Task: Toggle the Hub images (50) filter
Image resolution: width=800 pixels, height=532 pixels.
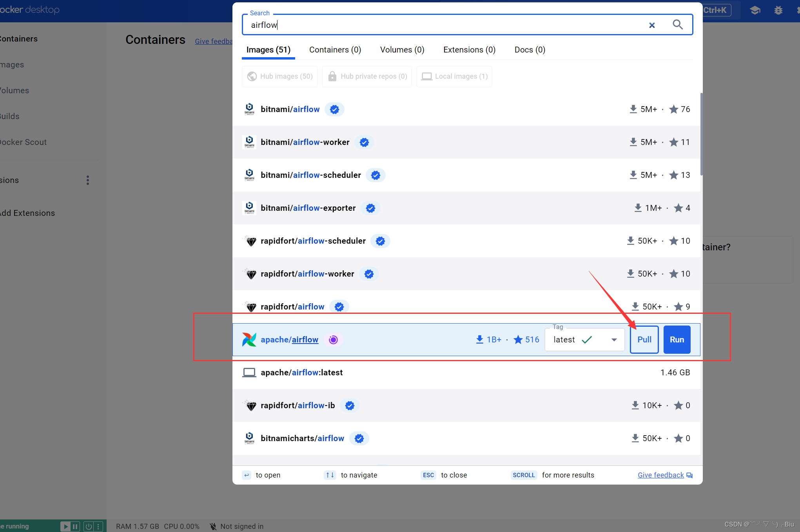Action: pos(279,76)
